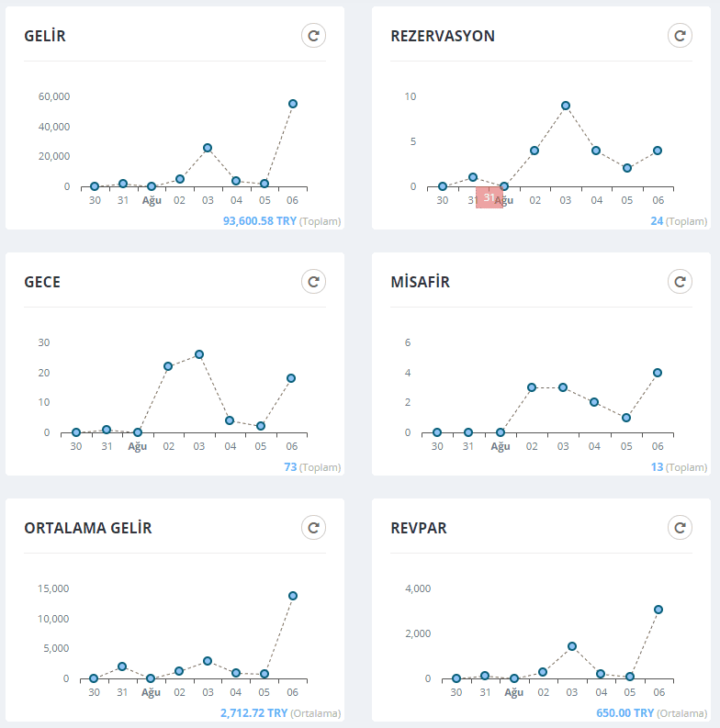Click ORTALAMA GELİR point for day 06
This screenshot has height=728, width=720.
coord(293,596)
